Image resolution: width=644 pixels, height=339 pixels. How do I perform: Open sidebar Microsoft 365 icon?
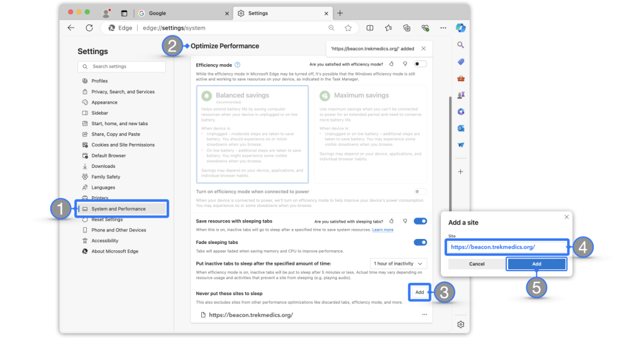461,112
